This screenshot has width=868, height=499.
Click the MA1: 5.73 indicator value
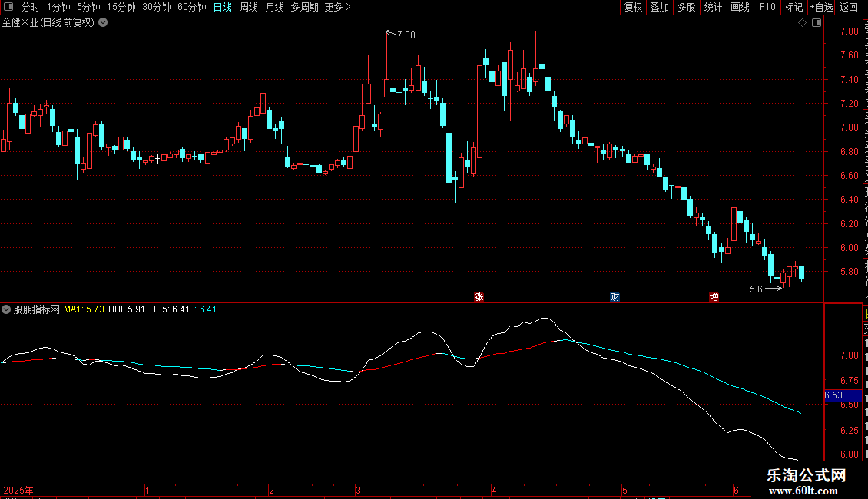[x=84, y=309]
